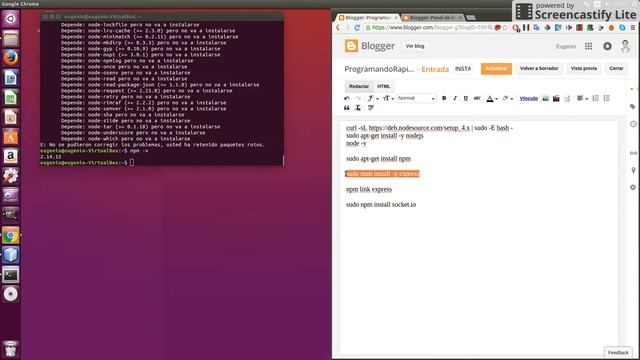Screen dimensions: 640x360
Task: Open the text alignment dropdown
Action: [582, 98]
